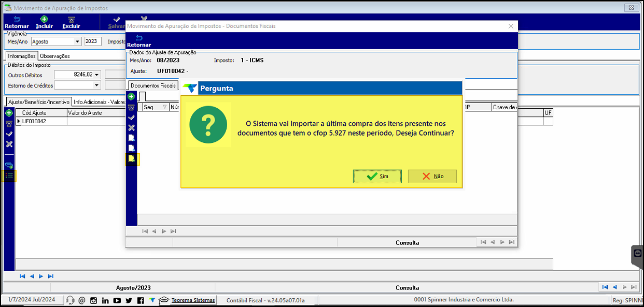This screenshot has height=307, width=644.
Task: Open the Estorno de Créditos dropdown
Action: [97, 85]
